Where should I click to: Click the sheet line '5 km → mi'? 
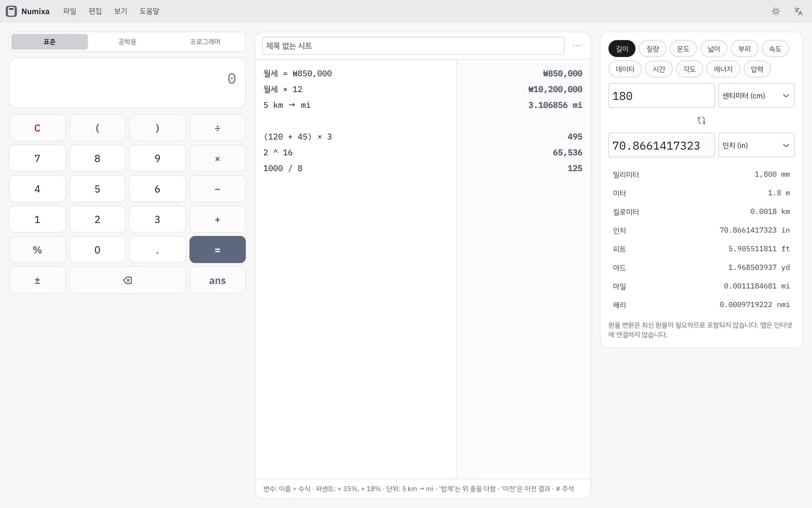tap(287, 105)
